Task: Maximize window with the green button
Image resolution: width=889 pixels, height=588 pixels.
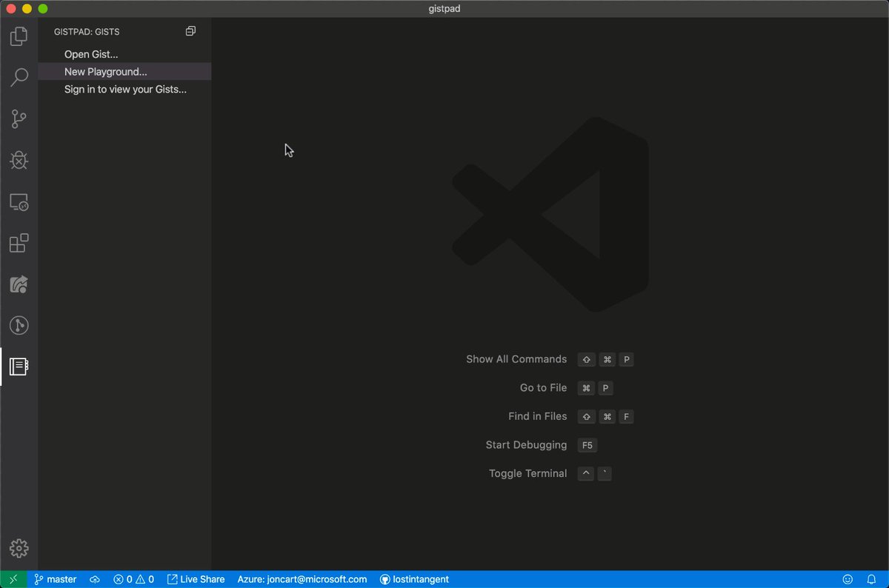Action: click(x=42, y=9)
